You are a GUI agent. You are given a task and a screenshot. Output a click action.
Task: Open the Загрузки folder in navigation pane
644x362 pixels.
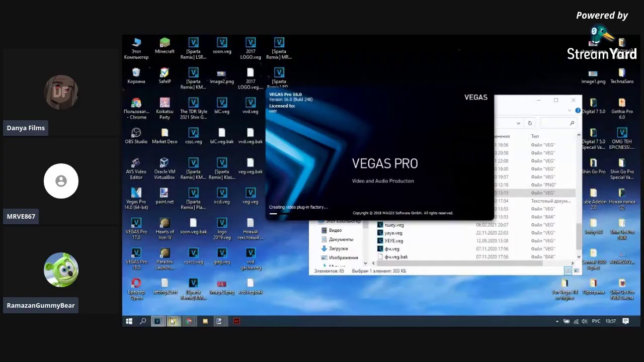pyautogui.click(x=338, y=248)
